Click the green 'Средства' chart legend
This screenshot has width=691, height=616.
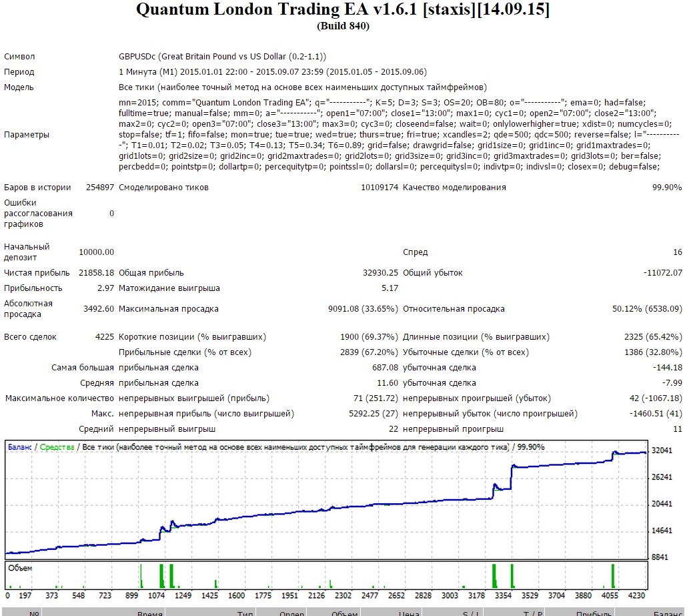(x=57, y=447)
